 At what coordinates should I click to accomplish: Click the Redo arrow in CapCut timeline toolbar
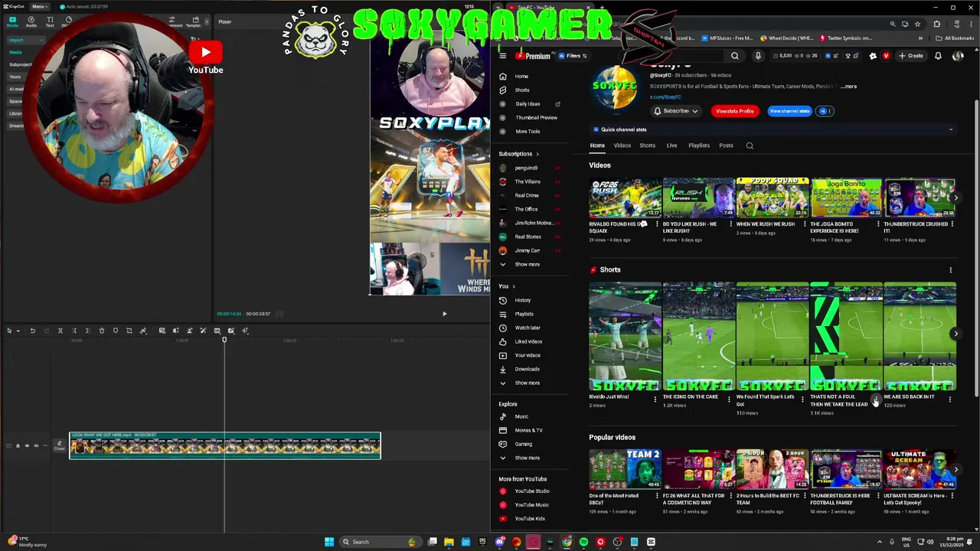point(46,331)
